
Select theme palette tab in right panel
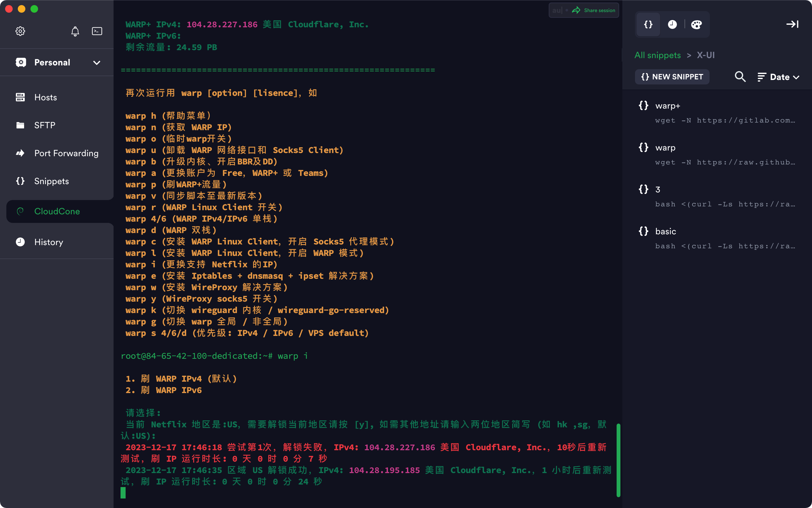[x=697, y=24]
